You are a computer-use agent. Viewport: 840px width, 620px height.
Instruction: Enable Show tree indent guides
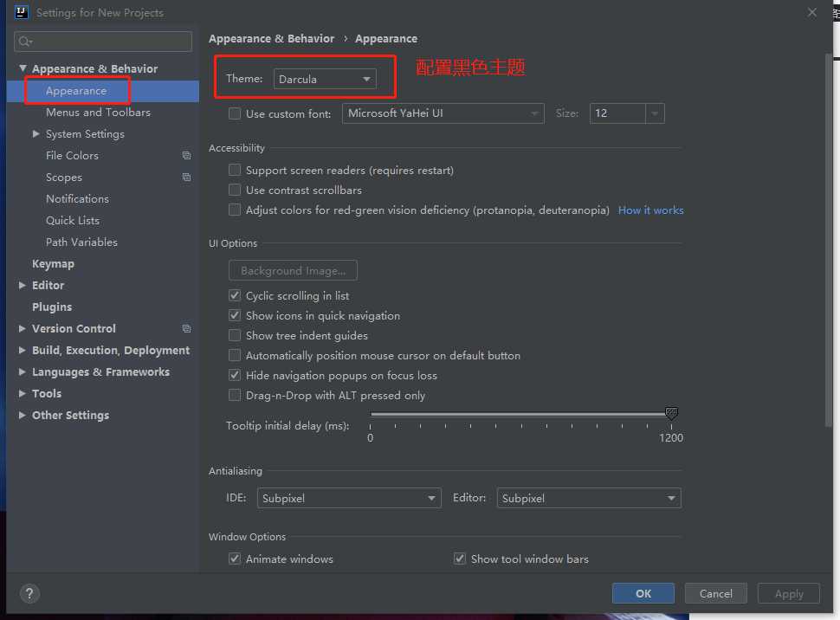(235, 335)
